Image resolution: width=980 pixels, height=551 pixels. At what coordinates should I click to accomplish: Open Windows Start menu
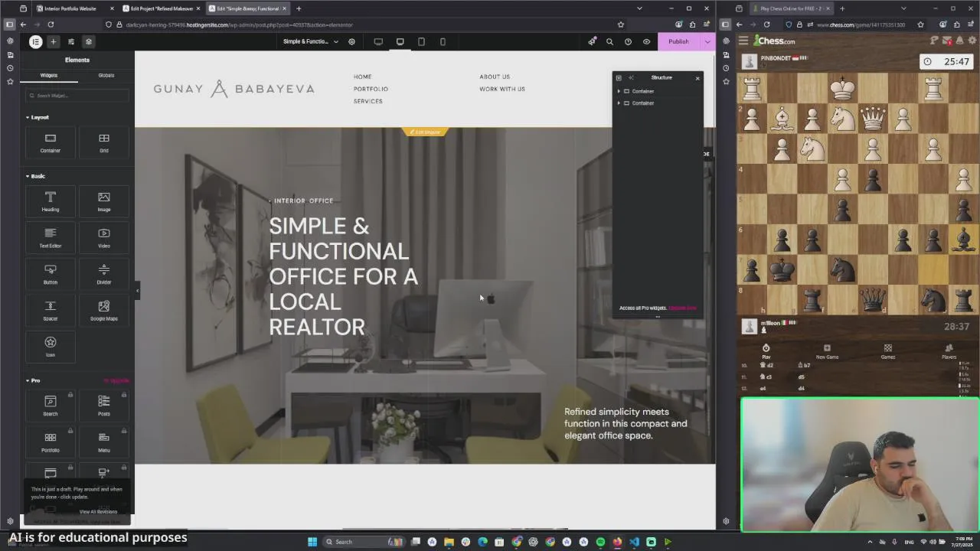[x=312, y=542]
